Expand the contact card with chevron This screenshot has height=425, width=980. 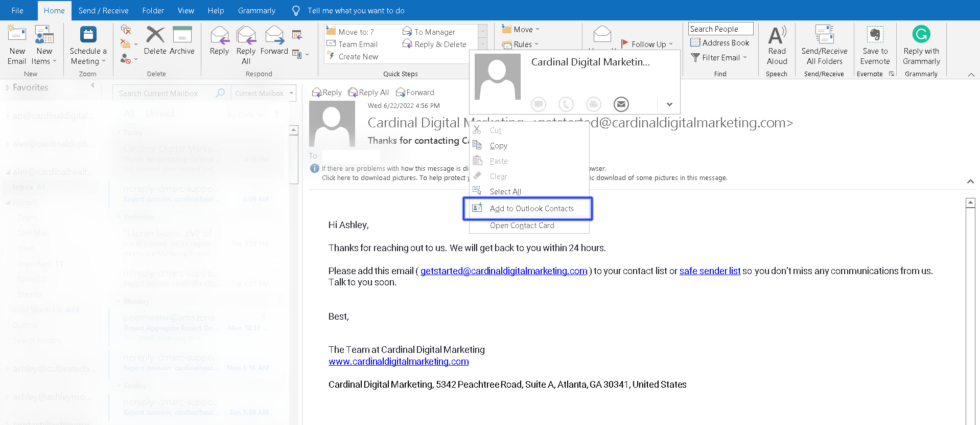[x=669, y=104]
